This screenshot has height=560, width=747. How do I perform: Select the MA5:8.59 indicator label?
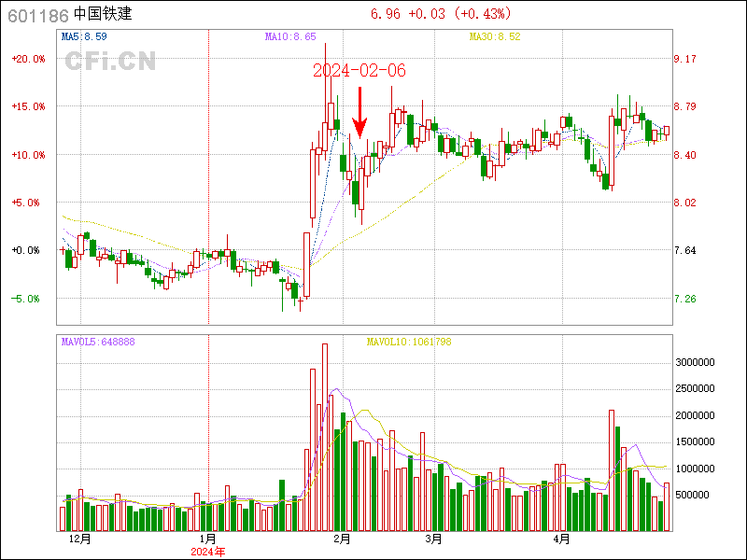(85, 36)
